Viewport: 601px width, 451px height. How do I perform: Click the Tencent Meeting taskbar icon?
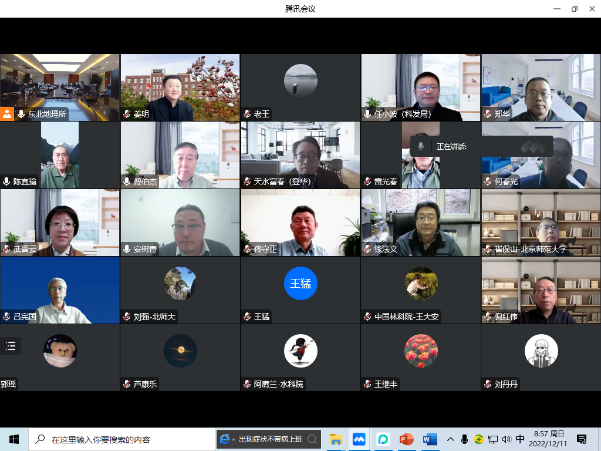(360, 439)
